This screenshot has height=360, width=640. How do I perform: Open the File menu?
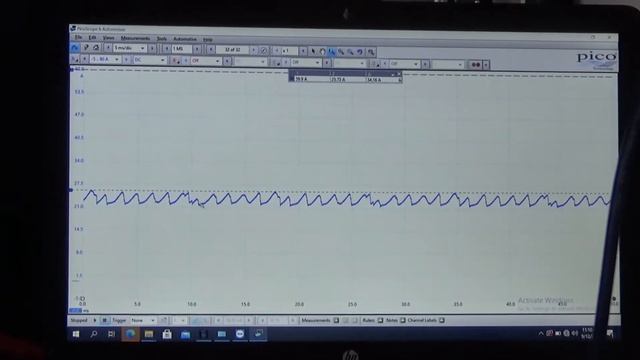coord(78,37)
